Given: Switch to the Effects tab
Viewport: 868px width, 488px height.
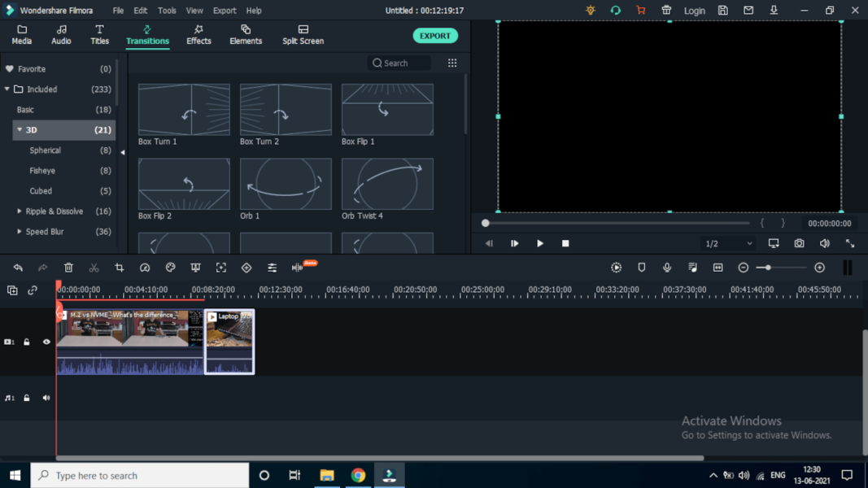Looking at the screenshot, I should 198,35.
